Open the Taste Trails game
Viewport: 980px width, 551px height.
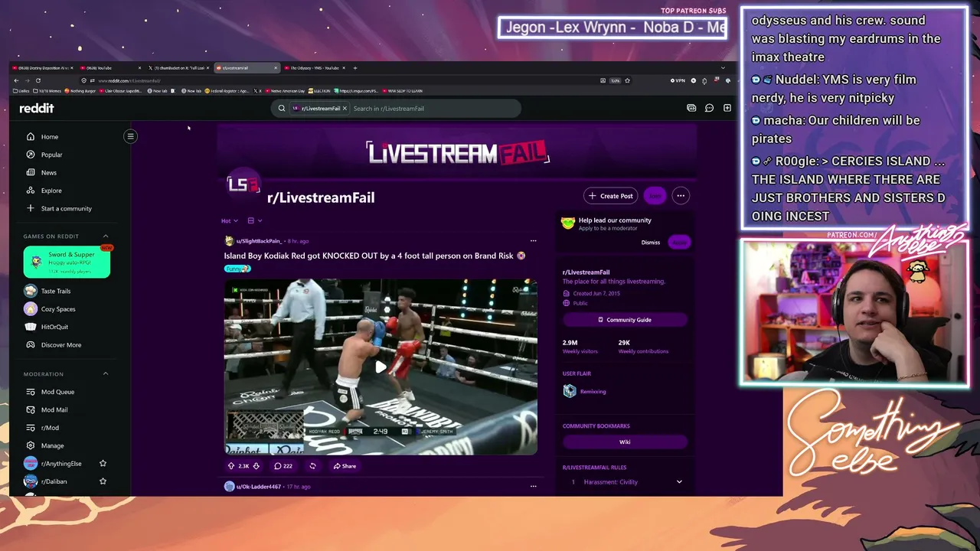(x=55, y=291)
